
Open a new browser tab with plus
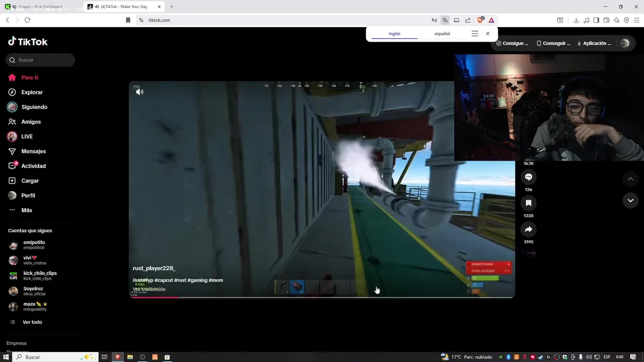172,7
